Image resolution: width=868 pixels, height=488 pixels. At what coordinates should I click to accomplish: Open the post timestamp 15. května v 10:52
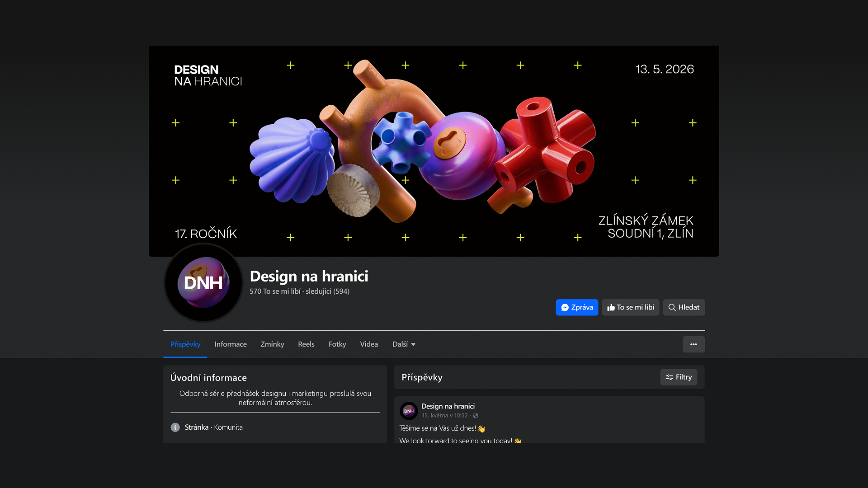pyautogui.click(x=445, y=416)
